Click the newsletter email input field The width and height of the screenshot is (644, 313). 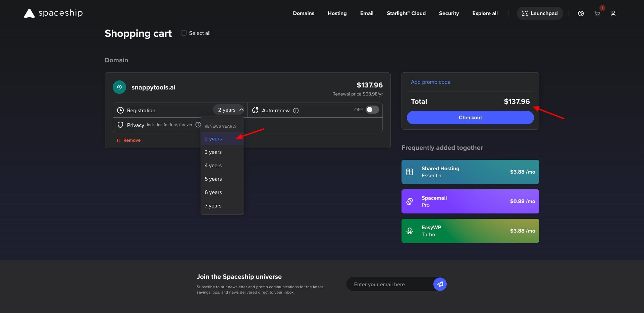(389, 284)
